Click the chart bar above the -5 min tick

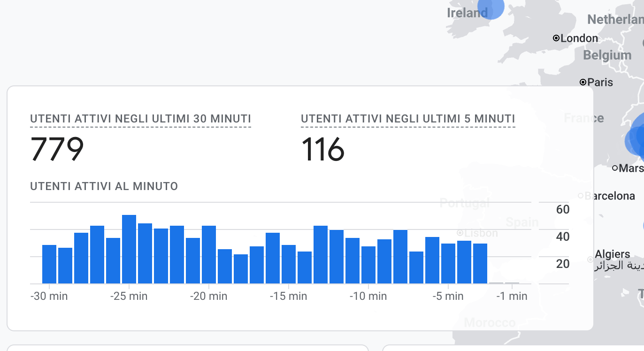pos(448,263)
